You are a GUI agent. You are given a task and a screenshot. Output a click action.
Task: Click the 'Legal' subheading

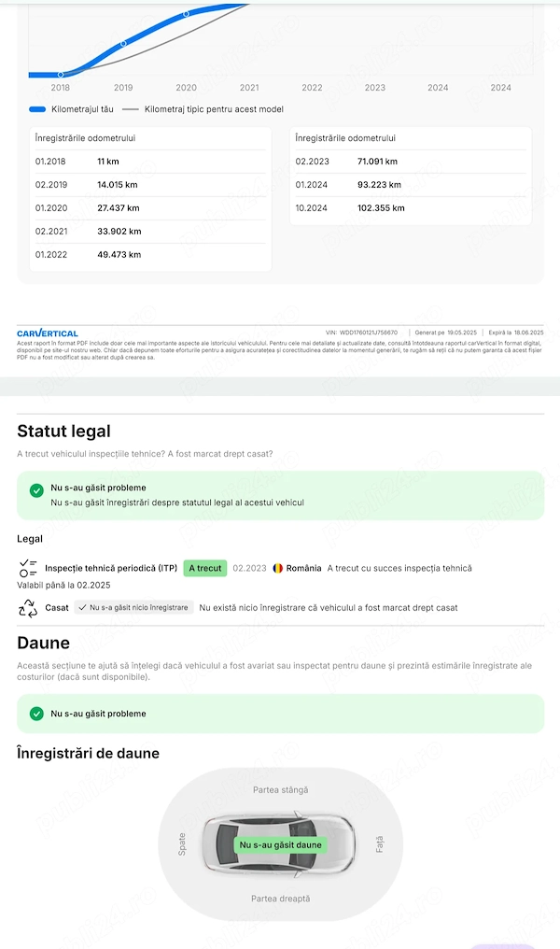(x=30, y=539)
